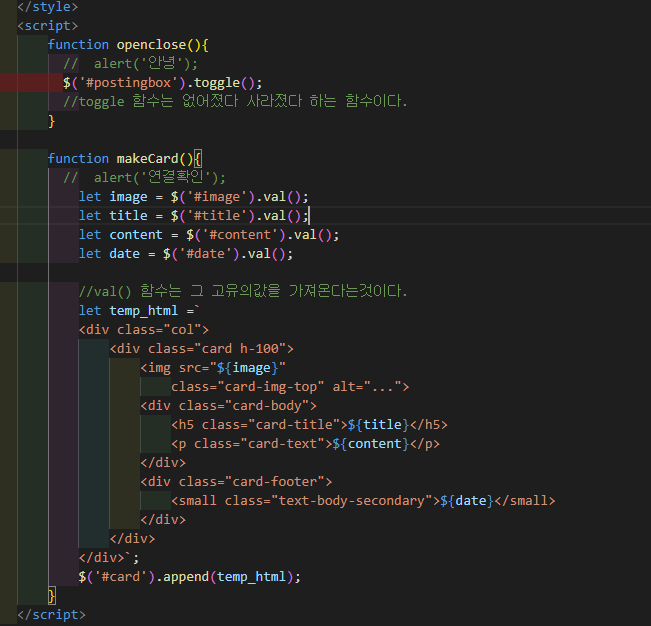
Task: Click the <div class="card-body"> line
Action: pos(228,406)
